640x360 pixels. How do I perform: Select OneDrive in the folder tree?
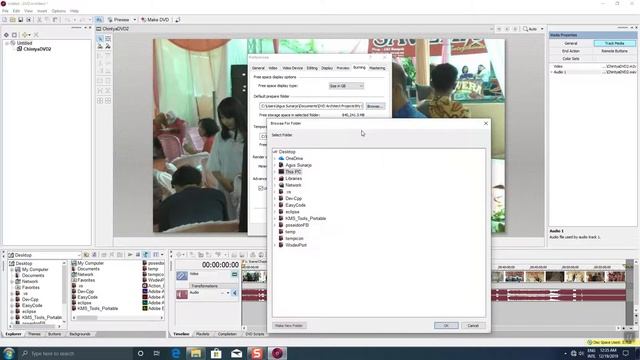click(294, 158)
